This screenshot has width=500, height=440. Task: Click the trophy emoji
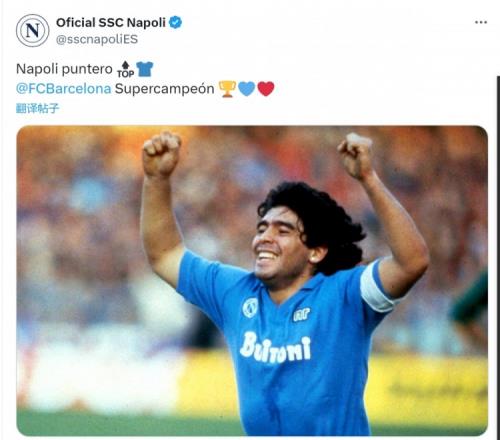click(x=227, y=89)
